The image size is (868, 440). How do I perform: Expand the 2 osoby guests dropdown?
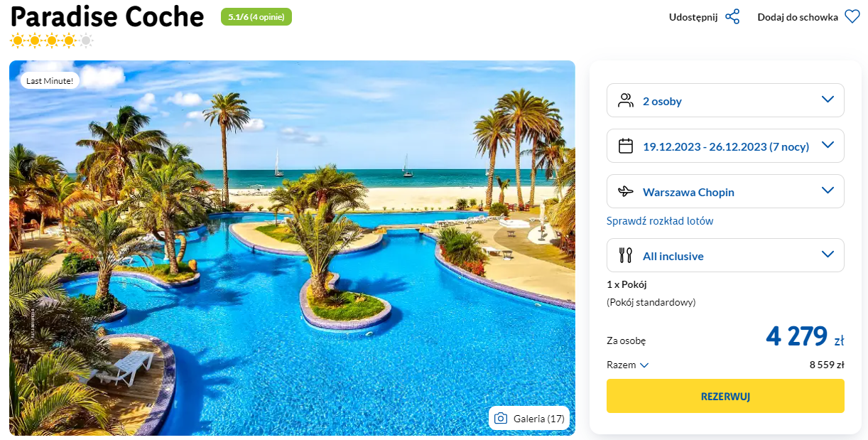tap(828, 100)
